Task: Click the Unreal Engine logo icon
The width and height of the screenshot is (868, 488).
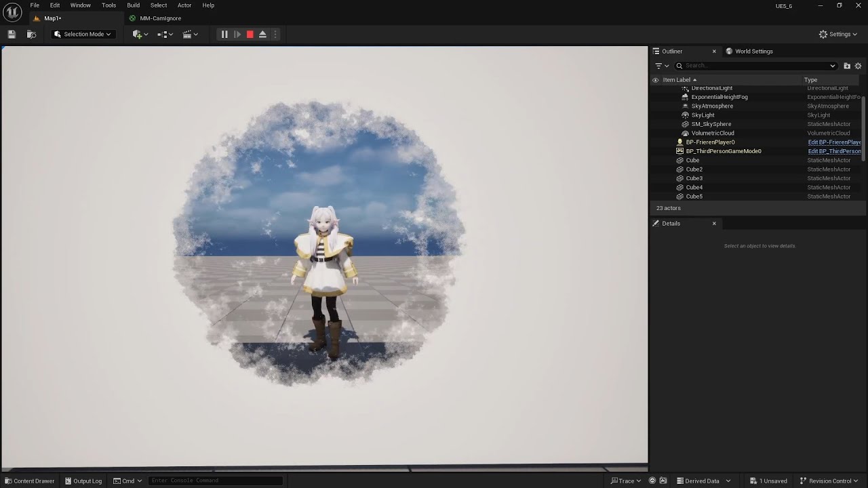Action: [x=12, y=12]
